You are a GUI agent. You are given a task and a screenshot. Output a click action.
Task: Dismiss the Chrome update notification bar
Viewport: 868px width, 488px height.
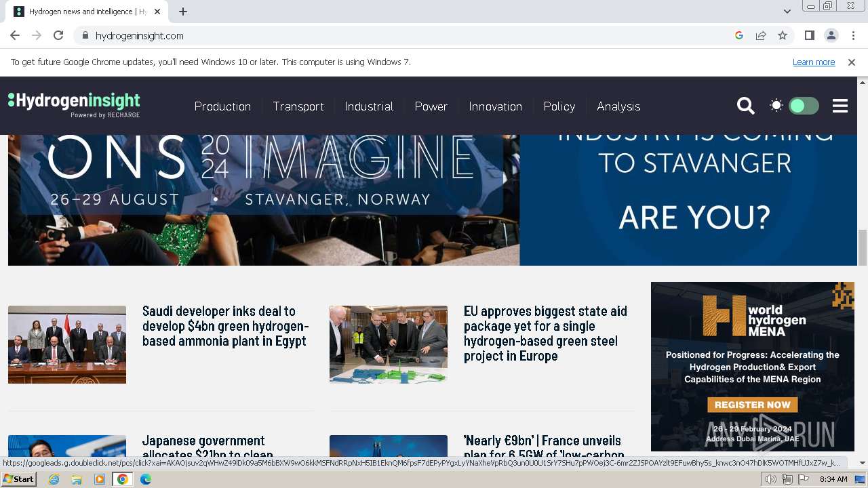click(852, 62)
